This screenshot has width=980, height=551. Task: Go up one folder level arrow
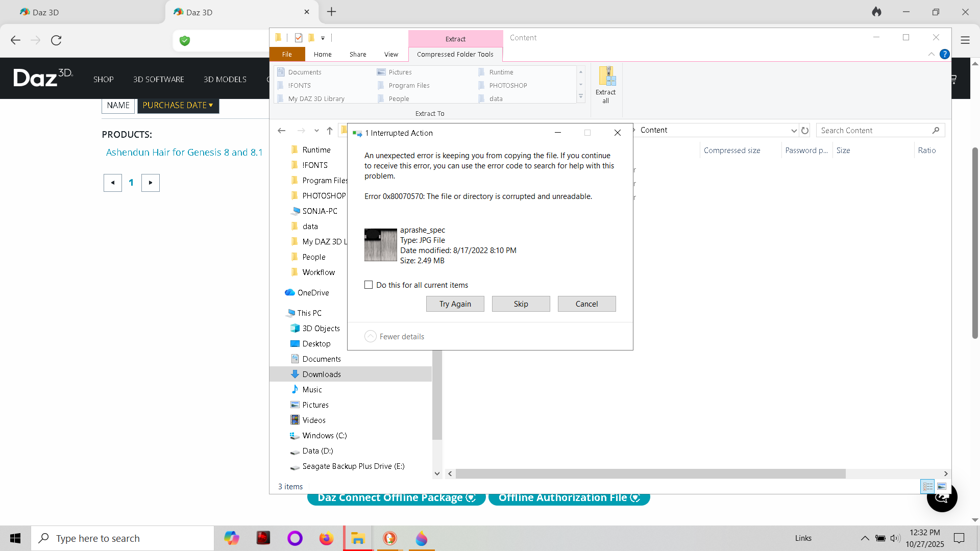330,131
